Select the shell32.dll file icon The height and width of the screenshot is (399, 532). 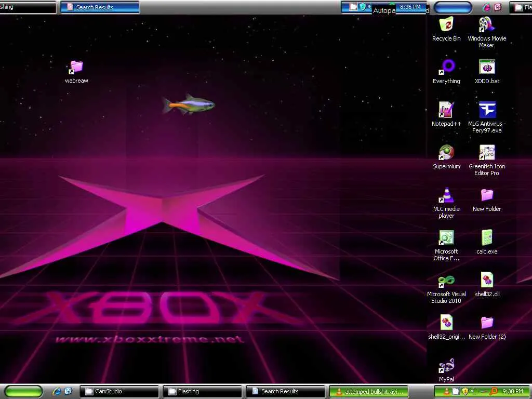pos(487,285)
